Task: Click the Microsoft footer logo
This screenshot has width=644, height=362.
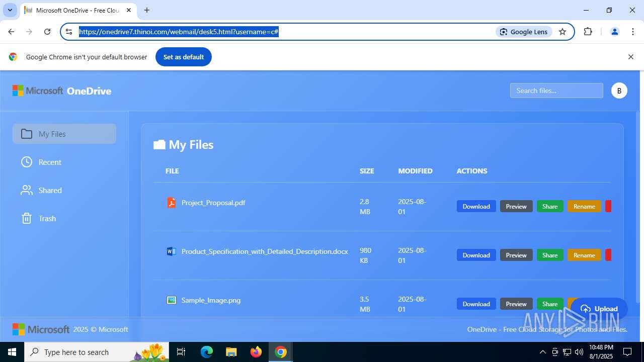Action: point(41,329)
